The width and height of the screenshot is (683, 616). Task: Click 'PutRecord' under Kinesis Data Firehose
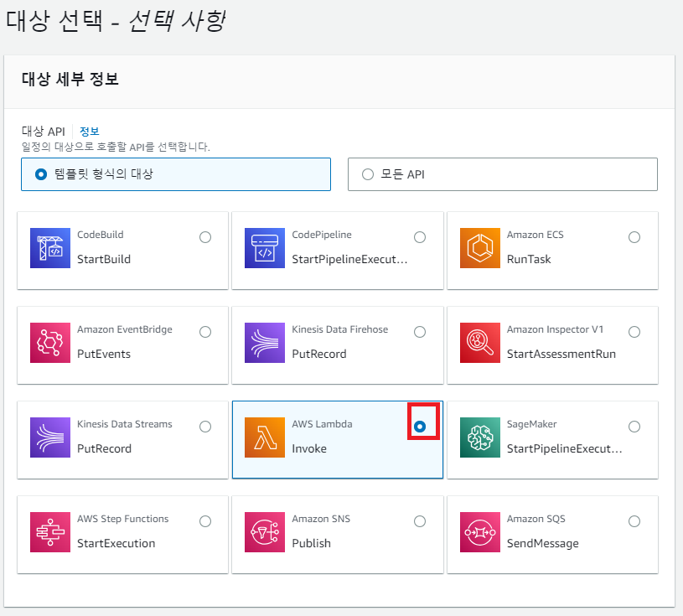(318, 354)
